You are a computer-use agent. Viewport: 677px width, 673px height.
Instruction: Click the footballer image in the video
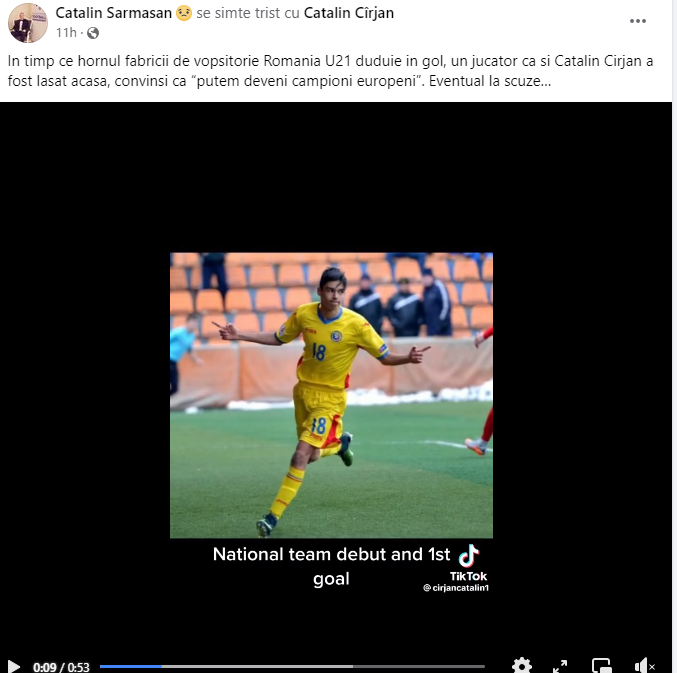[331, 395]
